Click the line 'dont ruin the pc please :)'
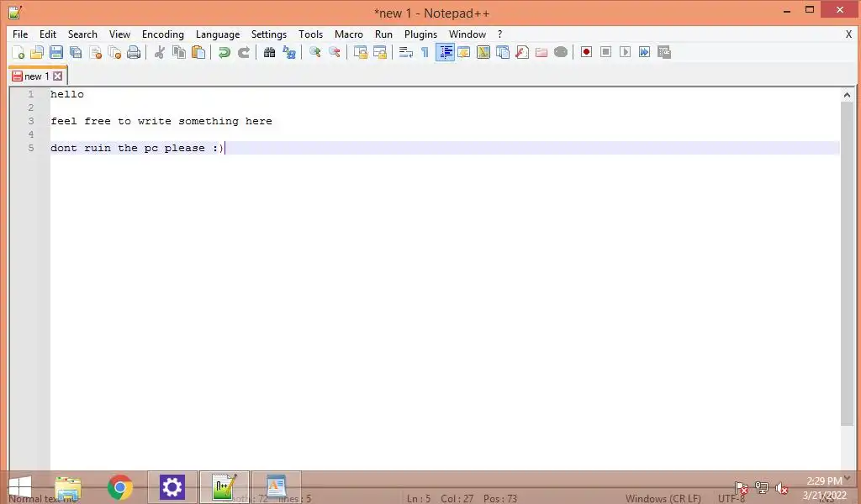Image resolution: width=861 pixels, height=504 pixels. click(x=137, y=148)
